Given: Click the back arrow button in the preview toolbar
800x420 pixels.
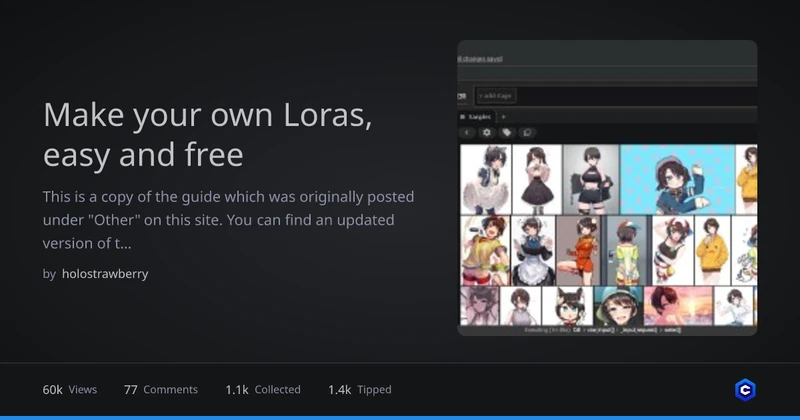Looking at the screenshot, I should tap(467, 133).
